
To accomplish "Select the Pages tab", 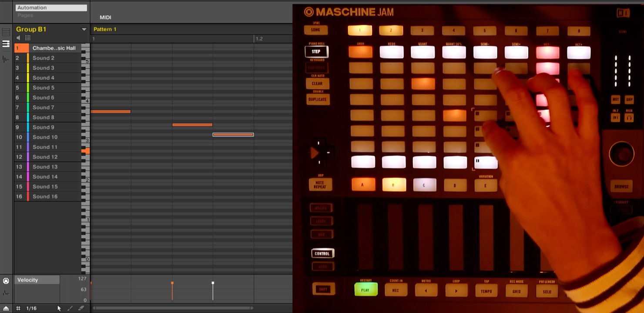I will [25, 15].
